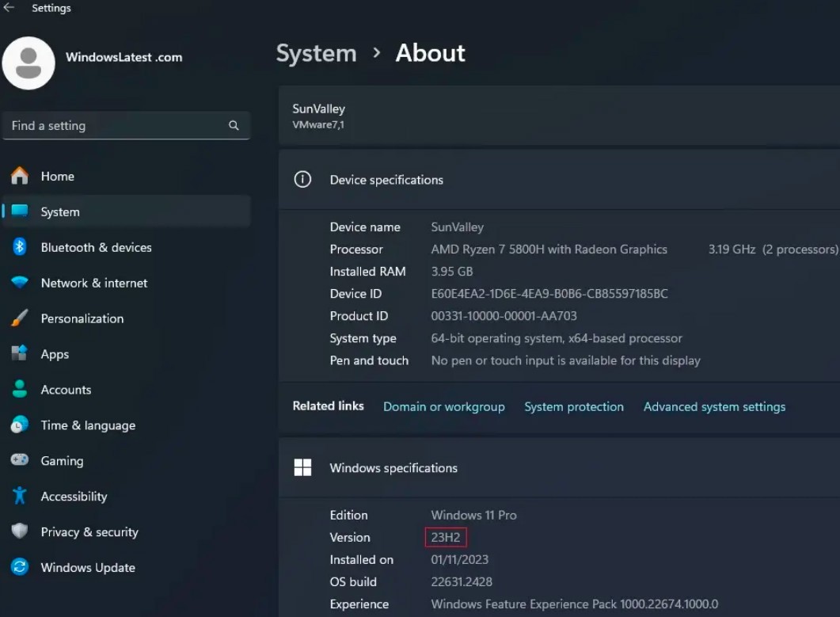840x617 pixels.
Task: Click the Personalization paintbrush icon
Action: 20,318
